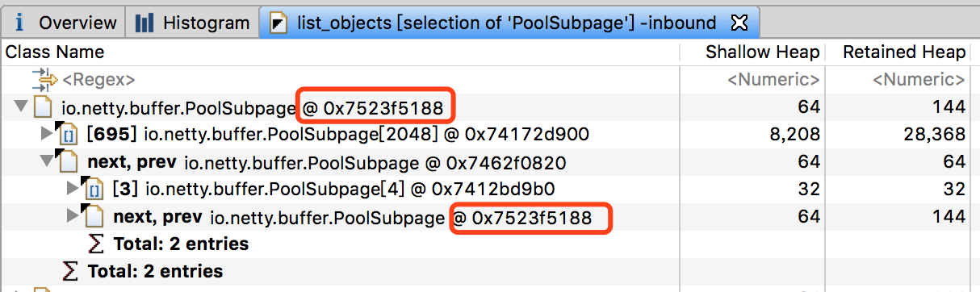Screen dimensions: 980x292
Task: Click array icon of PoolSubpage[2048] entry
Action: 69,134
